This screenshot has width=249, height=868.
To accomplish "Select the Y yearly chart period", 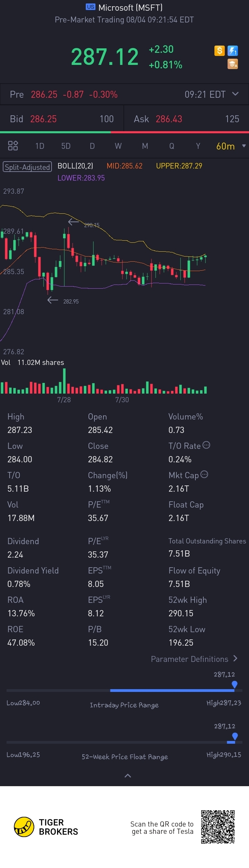I will point(198,146).
